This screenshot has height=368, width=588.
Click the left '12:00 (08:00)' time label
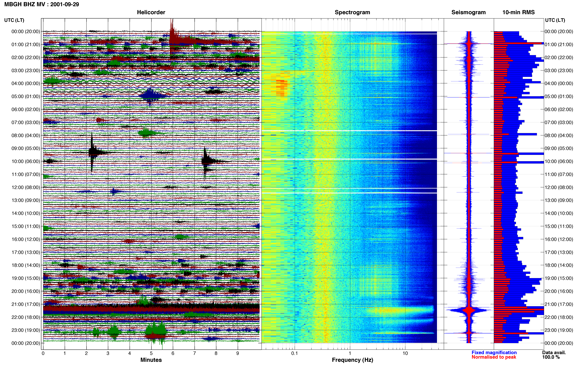tap(26, 187)
